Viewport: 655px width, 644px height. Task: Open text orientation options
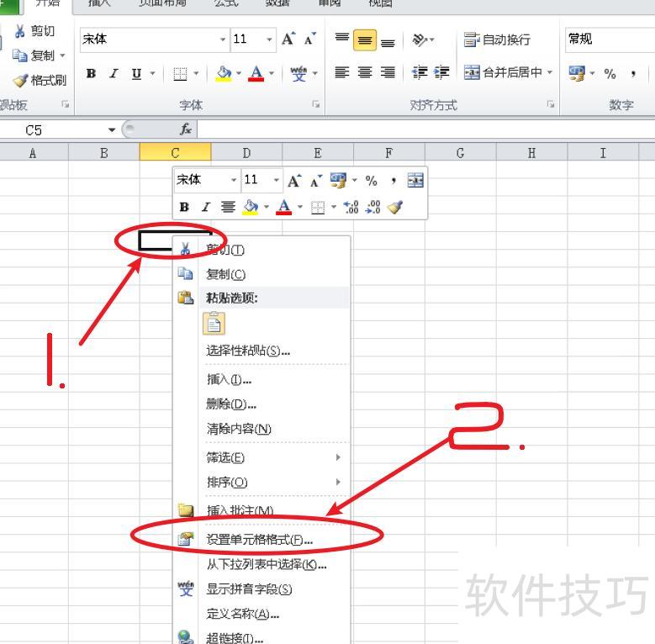[x=423, y=40]
